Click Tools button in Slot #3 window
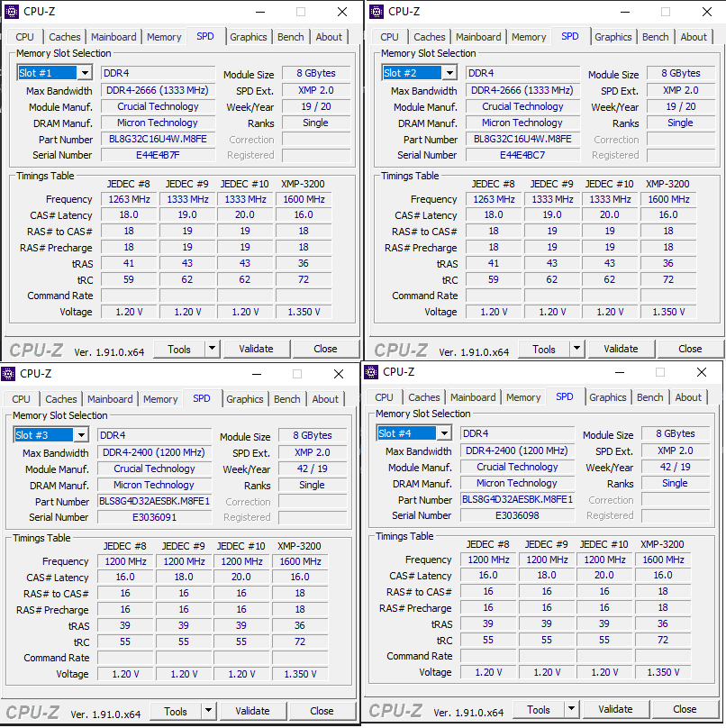Image resolution: width=726 pixels, height=728 pixels. [176, 711]
